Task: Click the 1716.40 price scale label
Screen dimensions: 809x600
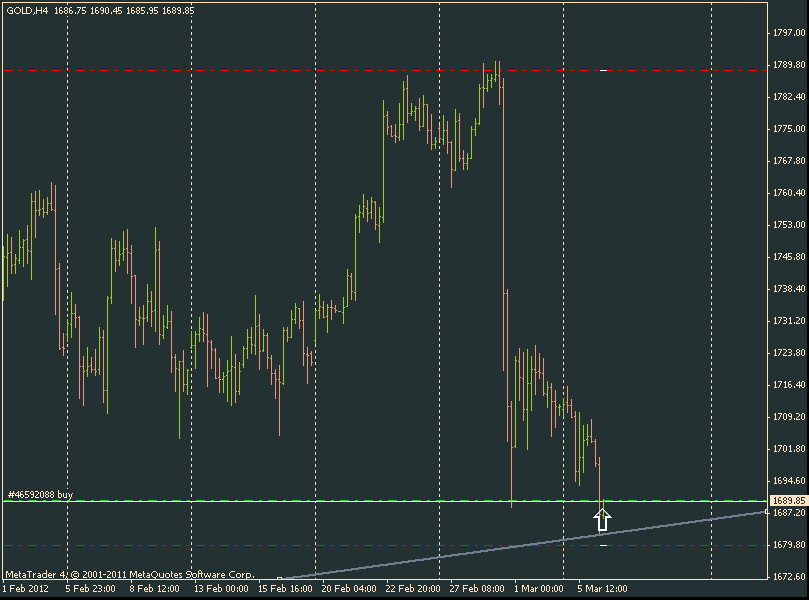Action: coord(789,384)
